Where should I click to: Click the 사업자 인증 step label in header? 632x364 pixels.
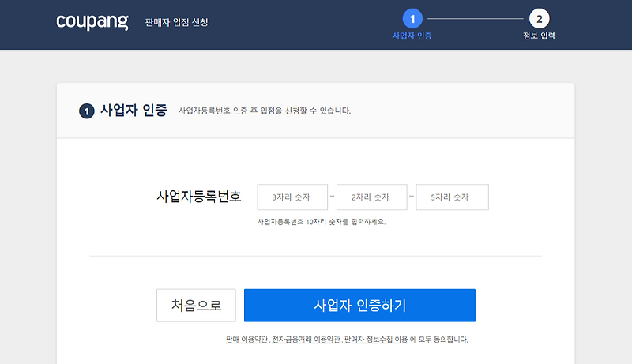[412, 36]
